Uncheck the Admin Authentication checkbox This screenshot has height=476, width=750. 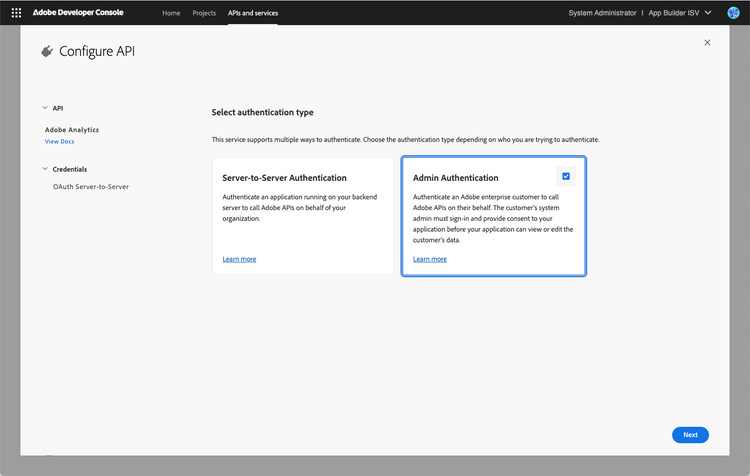[566, 176]
